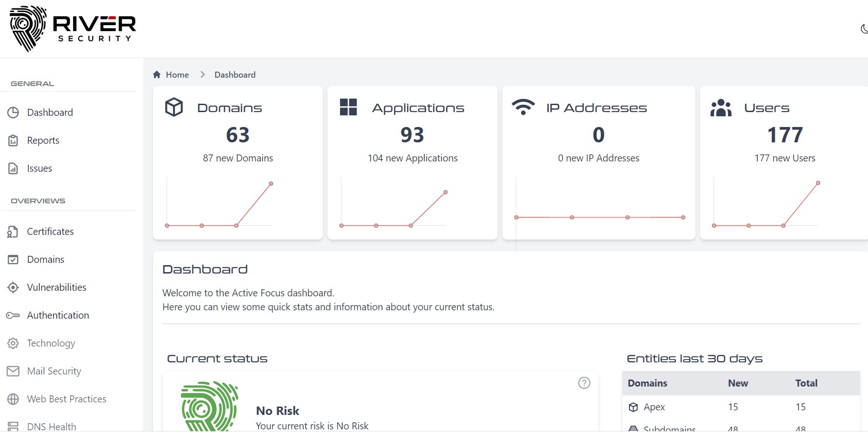Open the Dashboard sidebar item
The height and width of the screenshot is (434, 868).
50,113
